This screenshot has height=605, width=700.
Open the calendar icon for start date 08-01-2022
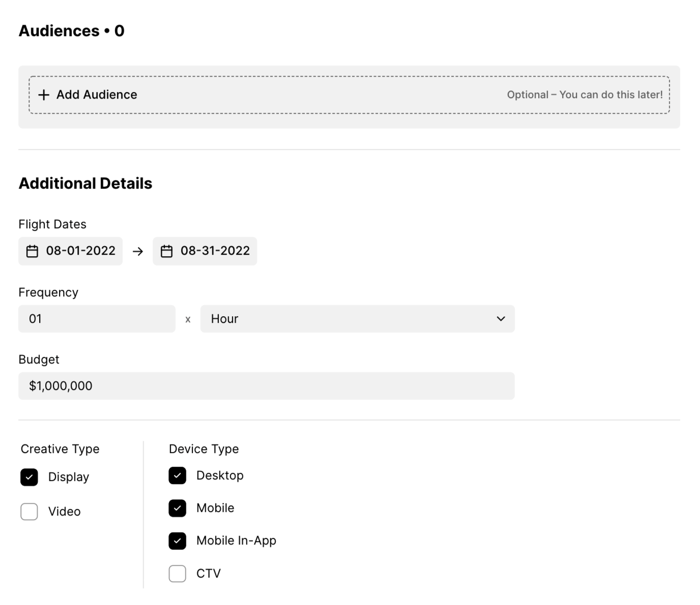32,251
